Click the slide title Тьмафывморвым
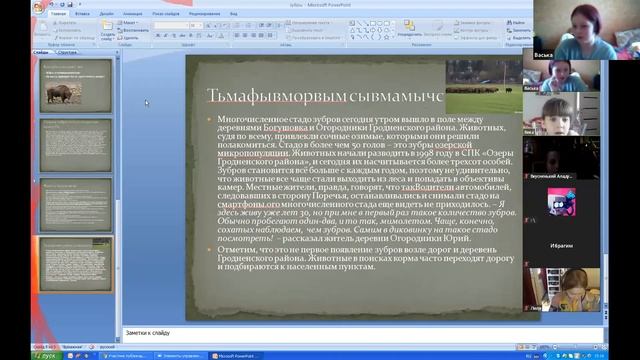This screenshot has height=360, width=640. (325, 96)
